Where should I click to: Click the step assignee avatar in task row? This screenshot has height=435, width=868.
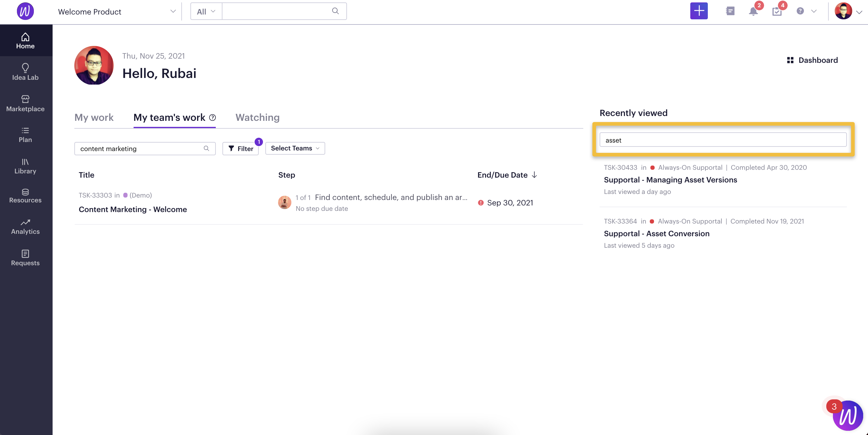coord(285,202)
